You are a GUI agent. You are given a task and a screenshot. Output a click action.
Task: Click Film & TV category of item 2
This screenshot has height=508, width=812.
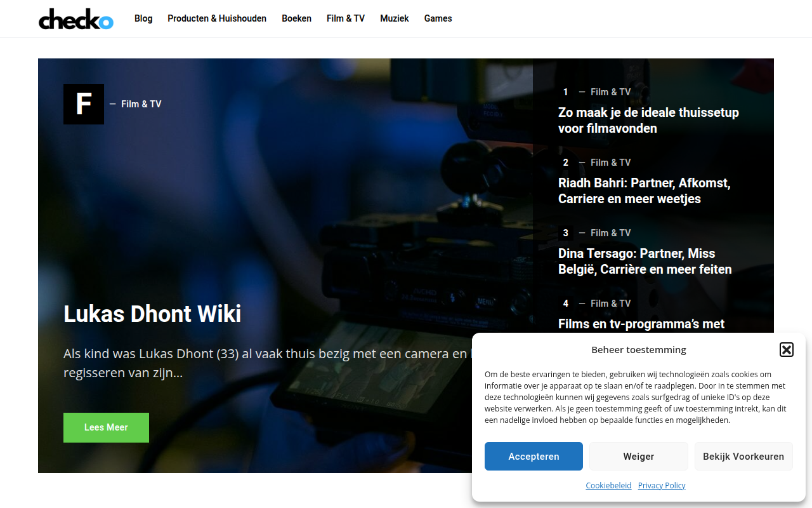tap(611, 163)
